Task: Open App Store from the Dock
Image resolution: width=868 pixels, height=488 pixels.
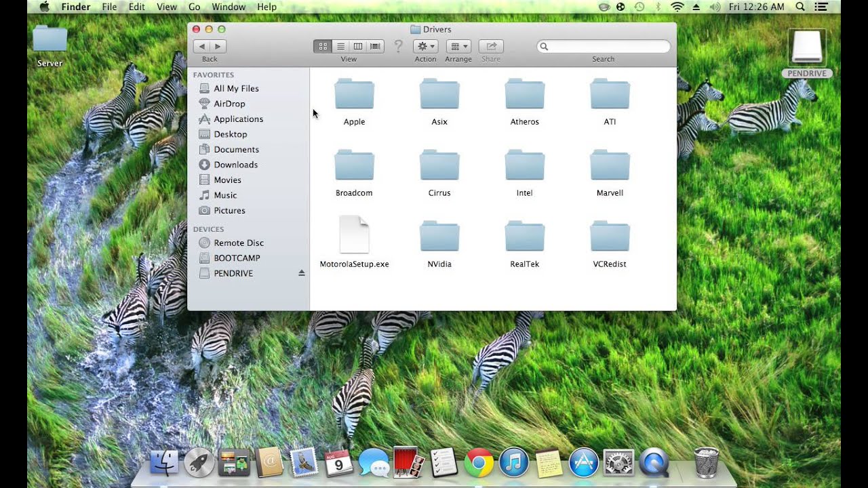Action: tap(584, 463)
